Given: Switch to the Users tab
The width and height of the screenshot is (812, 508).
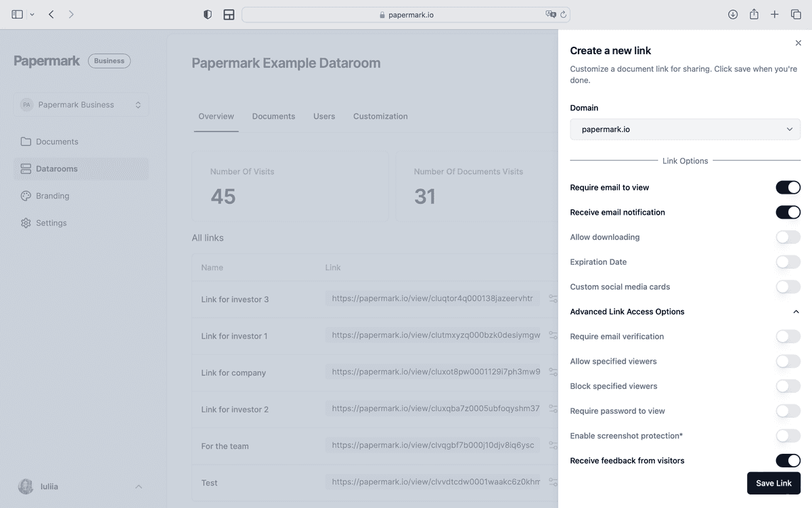Looking at the screenshot, I should coord(323,116).
